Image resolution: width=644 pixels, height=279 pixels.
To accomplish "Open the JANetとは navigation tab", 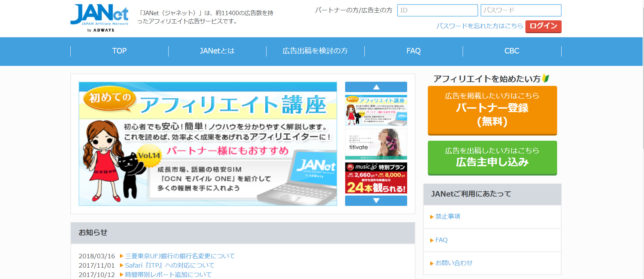I will pos(217,51).
